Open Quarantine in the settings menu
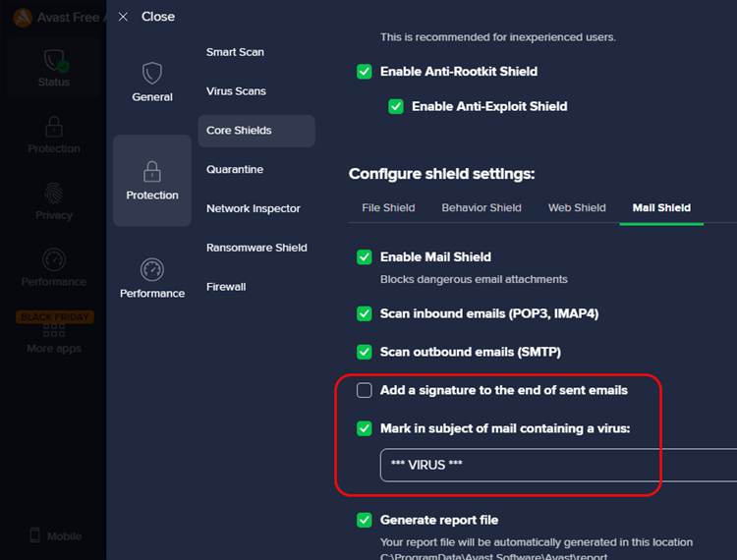This screenshot has height=560, width=737. coord(235,170)
